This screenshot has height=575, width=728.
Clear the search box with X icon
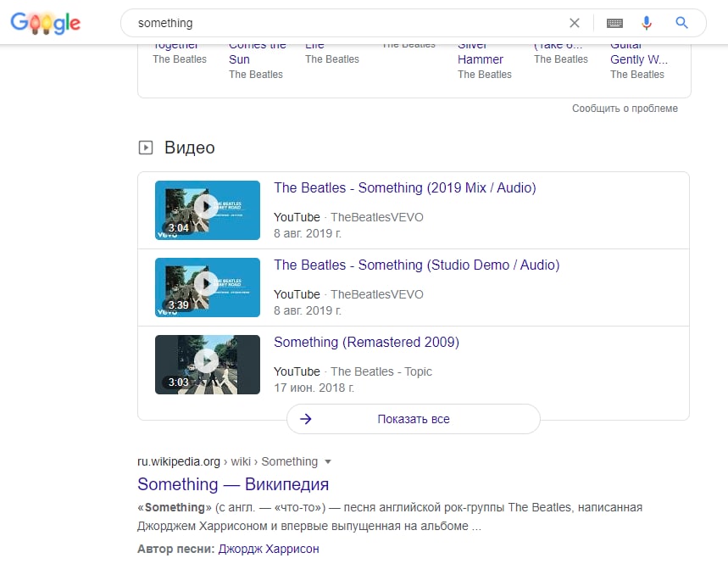575,23
